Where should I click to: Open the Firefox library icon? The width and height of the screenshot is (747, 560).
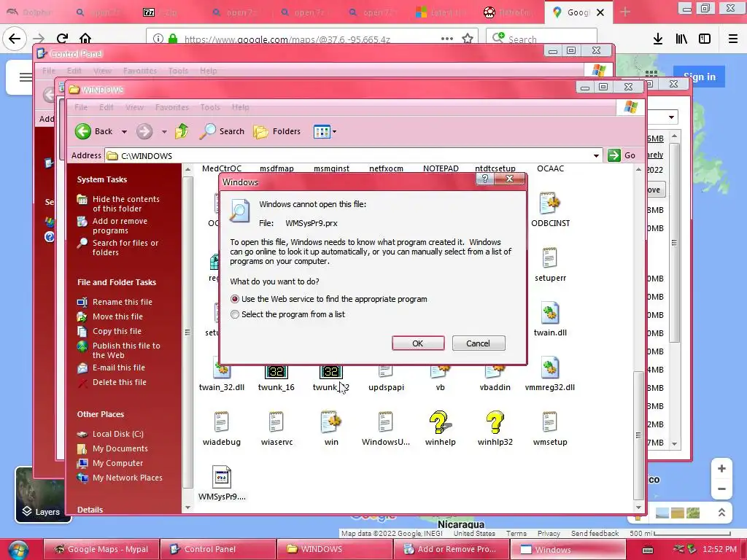tap(681, 39)
